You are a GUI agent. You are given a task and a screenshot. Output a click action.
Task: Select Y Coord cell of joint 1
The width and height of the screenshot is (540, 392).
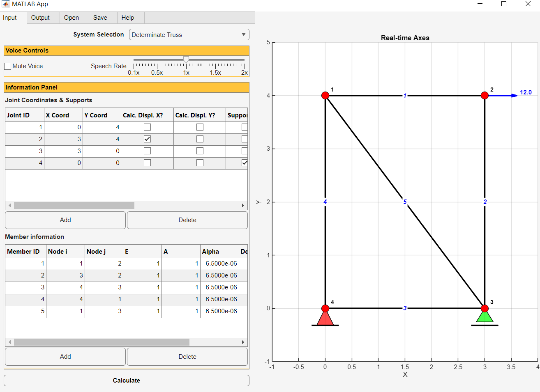[x=102, y=127]
